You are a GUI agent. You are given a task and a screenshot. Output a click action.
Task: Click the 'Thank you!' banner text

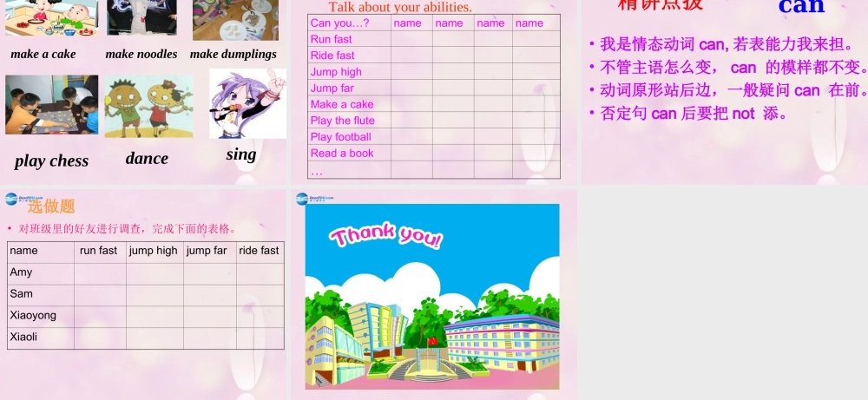coord(386,236)
